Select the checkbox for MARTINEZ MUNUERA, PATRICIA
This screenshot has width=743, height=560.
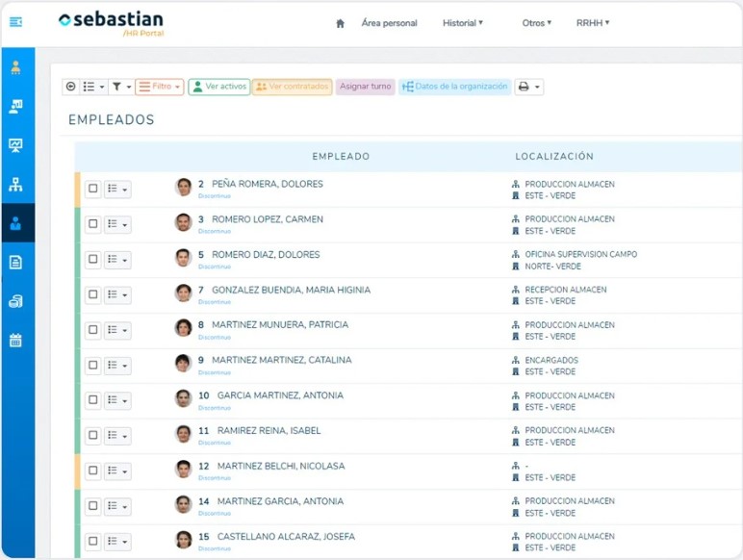pos(92,330)
